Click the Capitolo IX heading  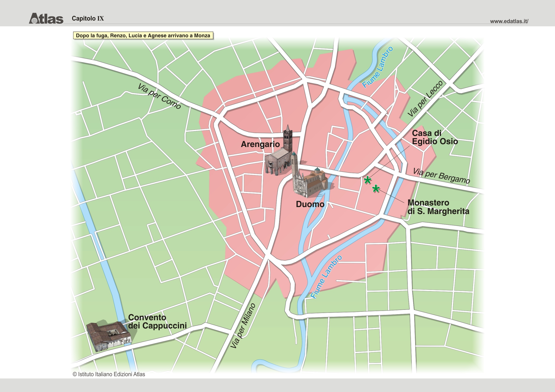(x=88, y=18)
